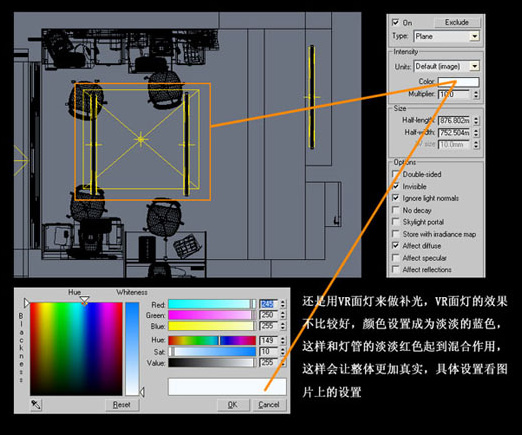Enable Skylight portal checkbox

(395, 222)
